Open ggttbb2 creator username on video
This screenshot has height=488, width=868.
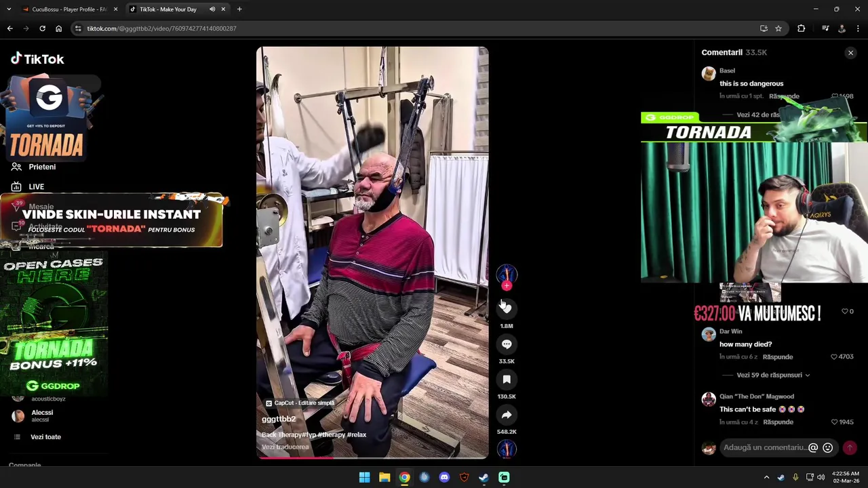tap(279, 420)
